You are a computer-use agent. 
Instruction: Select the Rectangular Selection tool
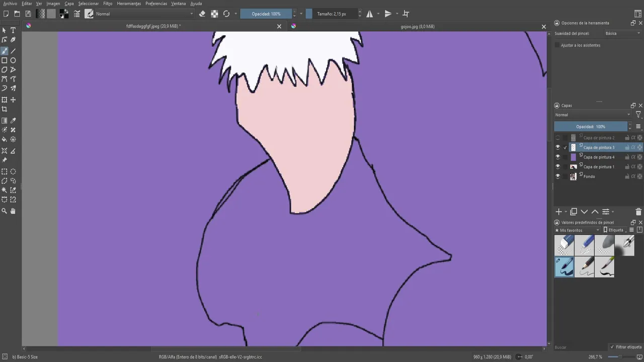click(5, 171)
